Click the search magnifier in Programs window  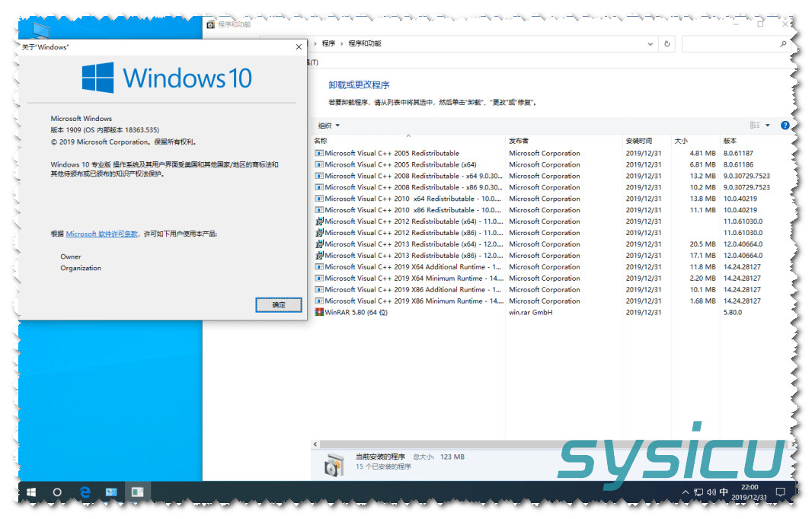point(783,44)
